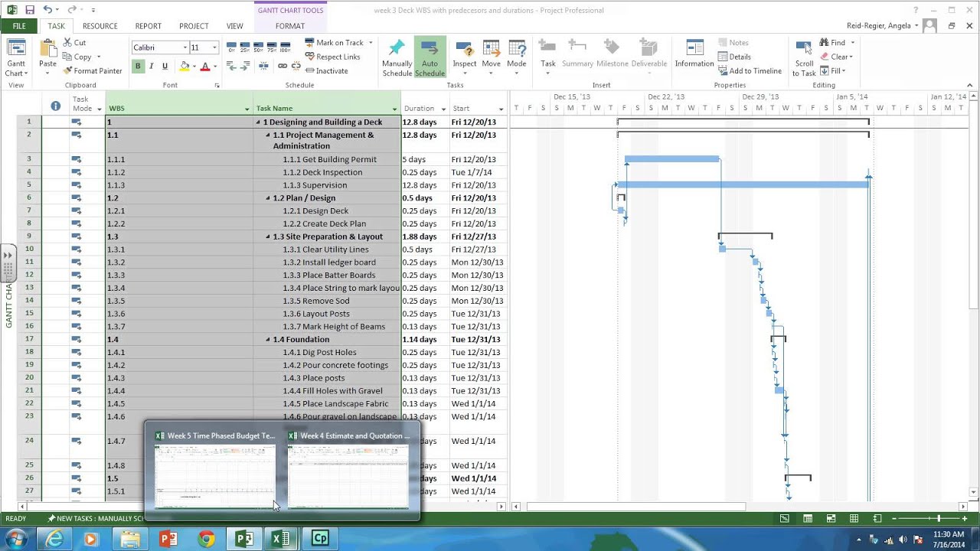Pick the background fill color swatch
The image size is (980, 551).
tap(185, 67)
